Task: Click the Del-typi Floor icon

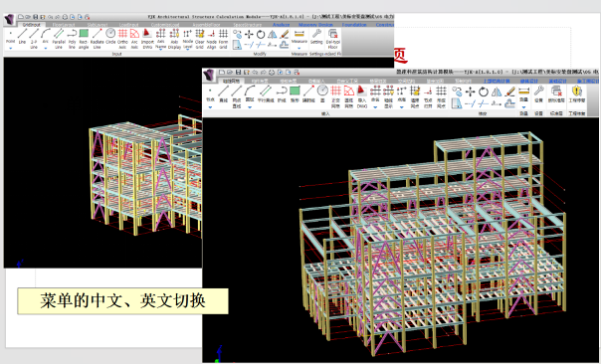Action: (332, 39)
